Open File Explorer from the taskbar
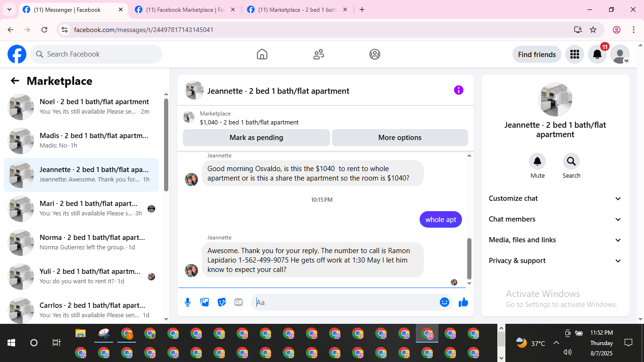The width and height of the screenshot is (644, 362). [81, 334]
